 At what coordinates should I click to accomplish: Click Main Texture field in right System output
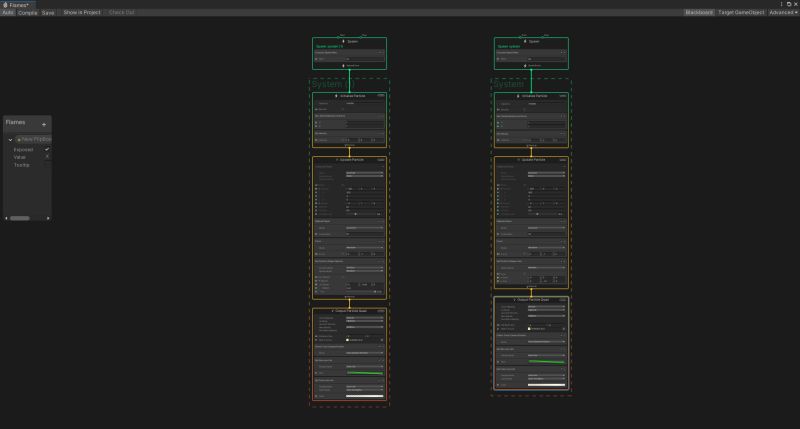click(546, 329)
